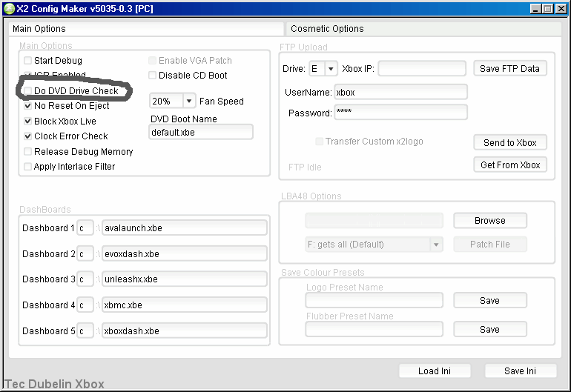The image size is (571, 392).
Task: Toggle No Reset On Eject checkbox
Action: click(28, 106)
